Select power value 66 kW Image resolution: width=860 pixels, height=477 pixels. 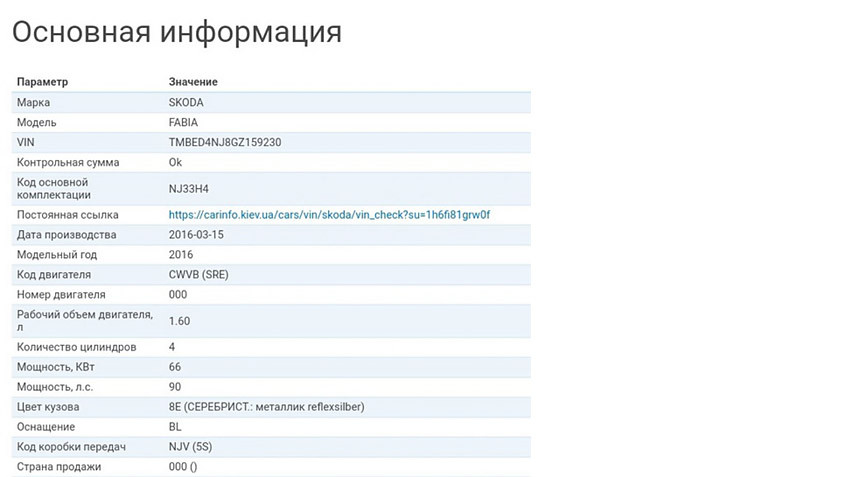(x=175, y=367)
